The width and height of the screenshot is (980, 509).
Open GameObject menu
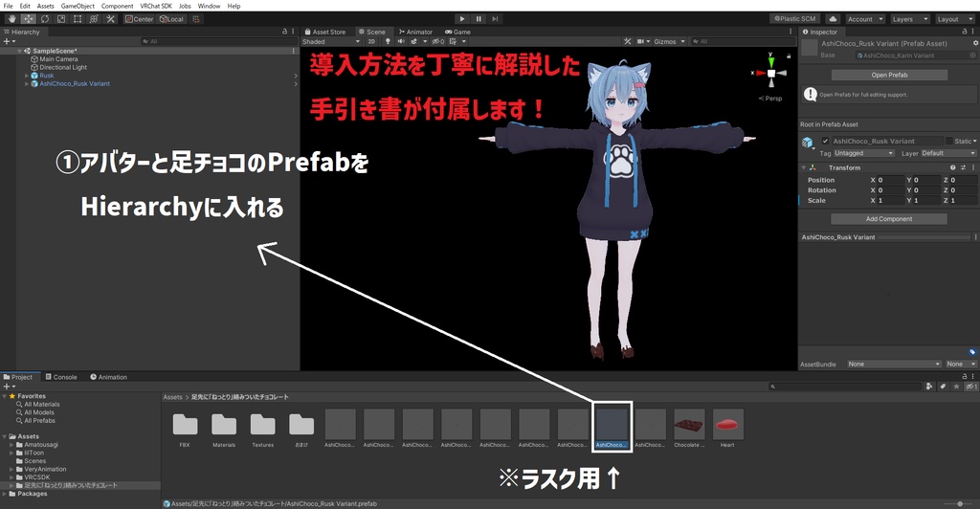[x=78, y=6]
